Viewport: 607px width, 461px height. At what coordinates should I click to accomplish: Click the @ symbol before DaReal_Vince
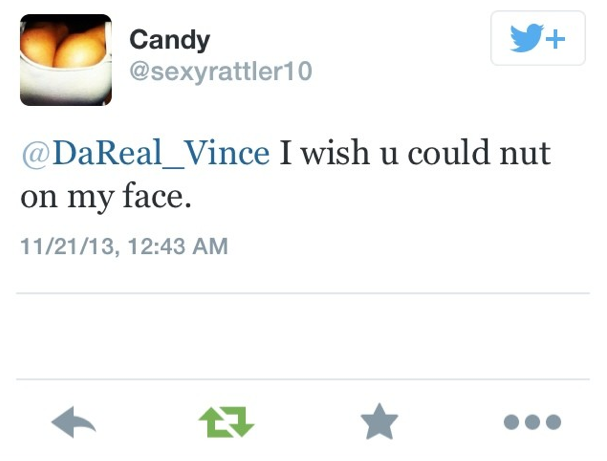[36, 154]
